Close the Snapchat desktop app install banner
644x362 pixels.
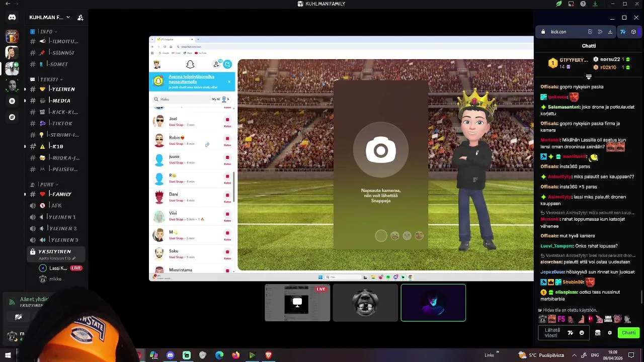(229, 81)
